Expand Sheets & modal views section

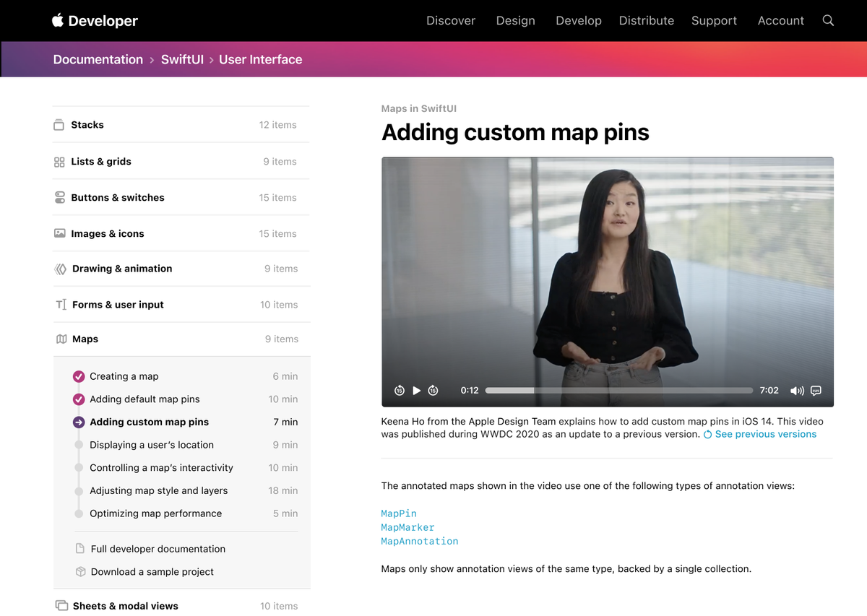point(181,606)
